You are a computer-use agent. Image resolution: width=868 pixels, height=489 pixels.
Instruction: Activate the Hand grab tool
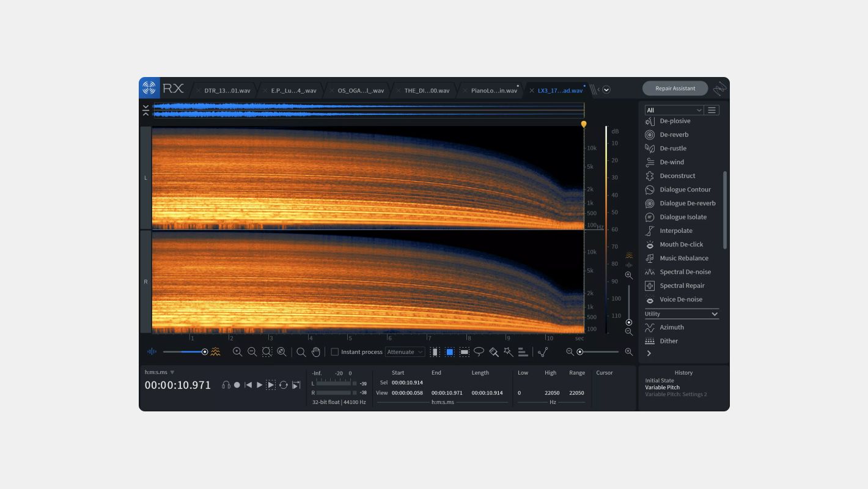(x=316, y=352)
